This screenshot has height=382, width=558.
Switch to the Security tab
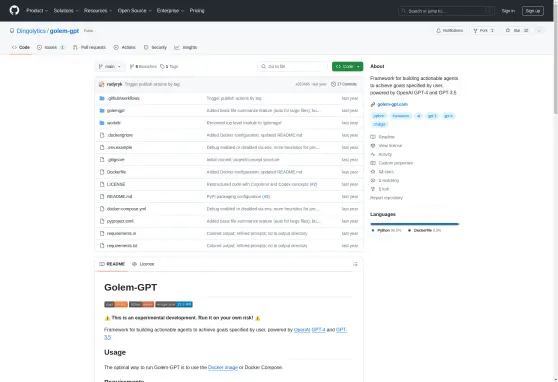coord(155,47)
